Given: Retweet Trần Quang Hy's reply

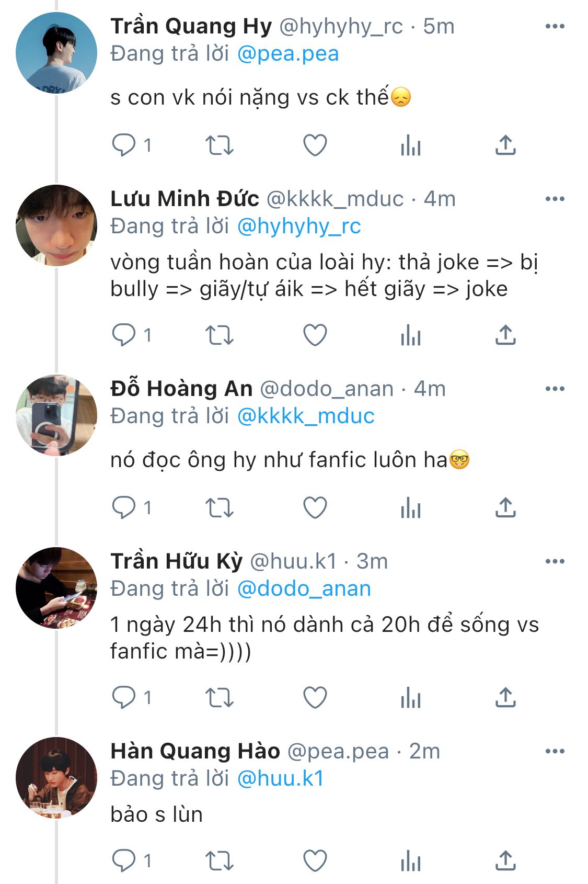Looking at the screenshot, I should pyautogui.click(x=219, y=145).
